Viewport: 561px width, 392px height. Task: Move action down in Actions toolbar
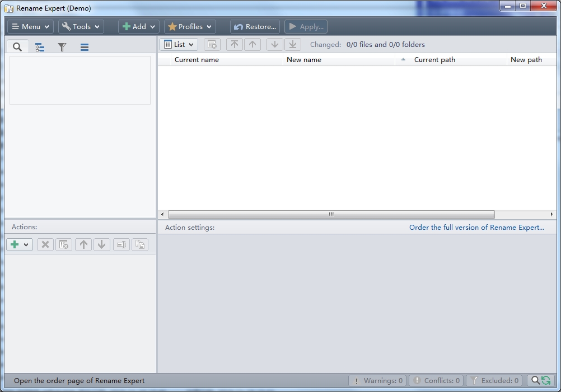pos(101,245)
